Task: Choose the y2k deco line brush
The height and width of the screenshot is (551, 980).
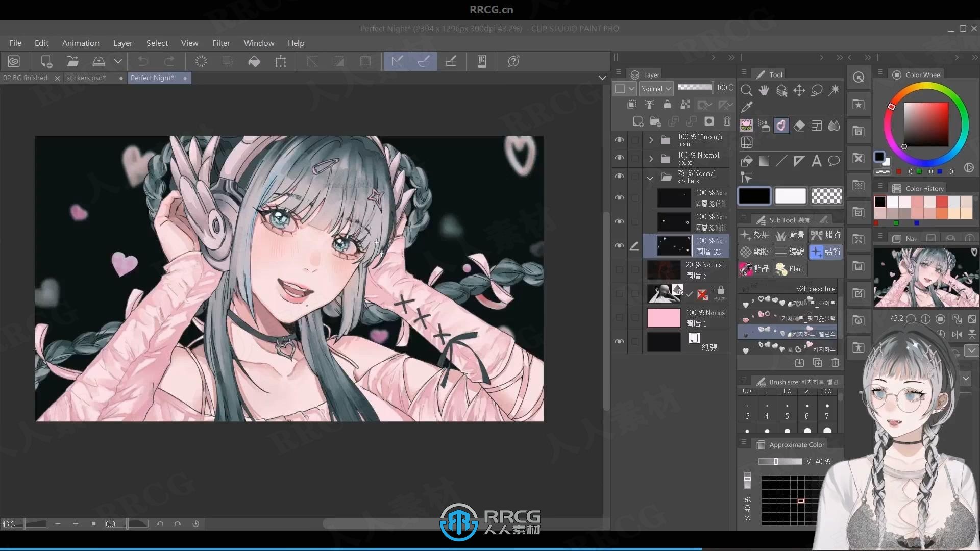Action: pyautogui.click(x=789, y=288)
